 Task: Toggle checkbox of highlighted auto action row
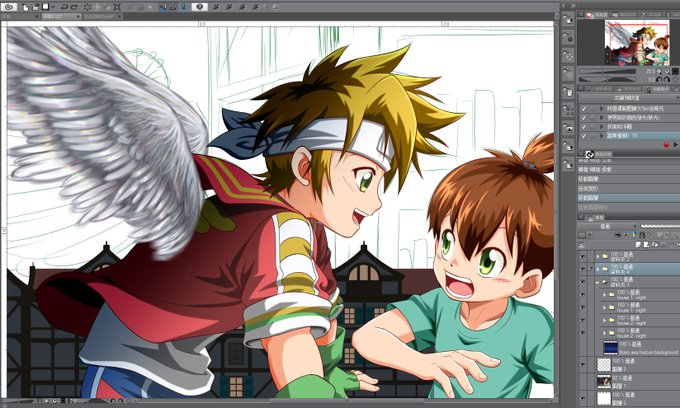[583, 136]
